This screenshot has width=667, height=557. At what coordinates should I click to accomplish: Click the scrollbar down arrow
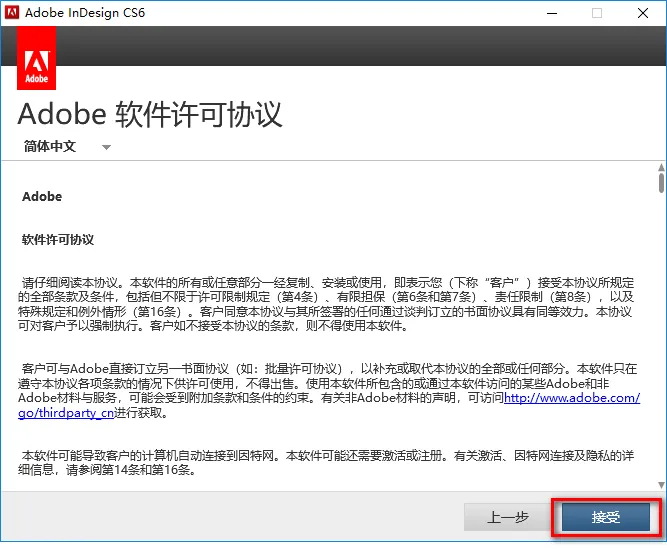661,485
